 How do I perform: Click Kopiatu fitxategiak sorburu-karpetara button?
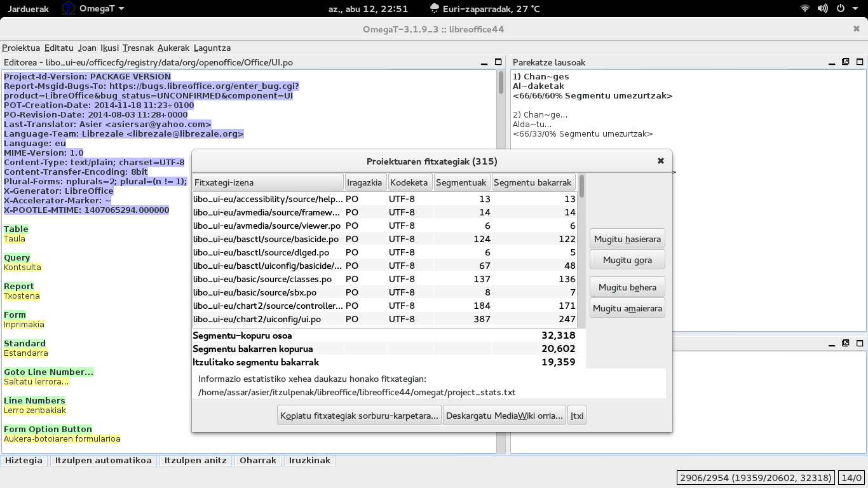click(x=360, y=416)
